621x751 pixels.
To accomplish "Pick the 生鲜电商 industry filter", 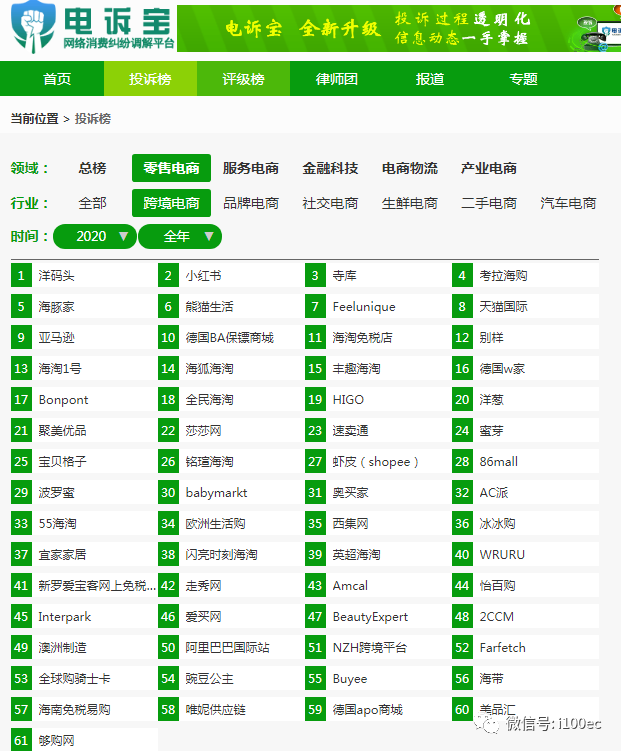I will (x=409, y=203).
